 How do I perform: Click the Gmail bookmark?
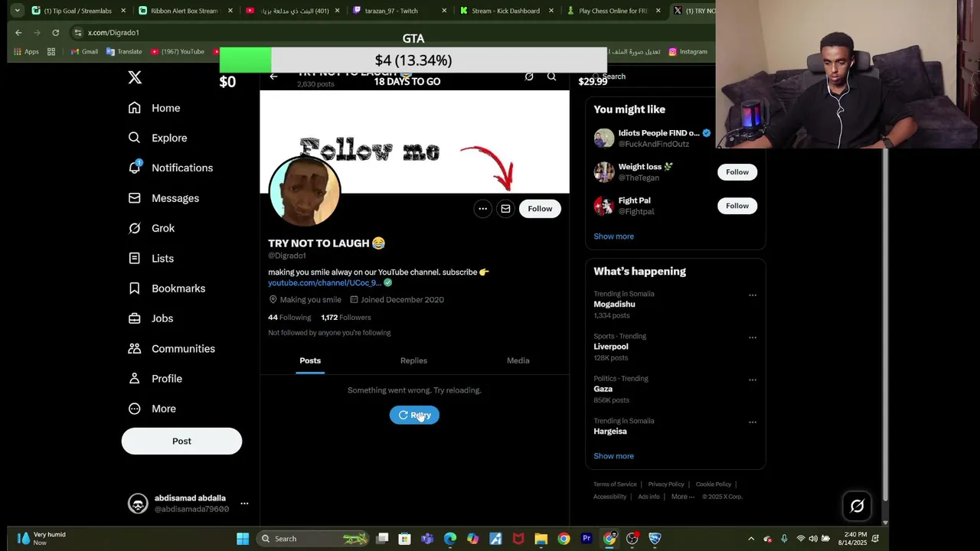point(84,52)
